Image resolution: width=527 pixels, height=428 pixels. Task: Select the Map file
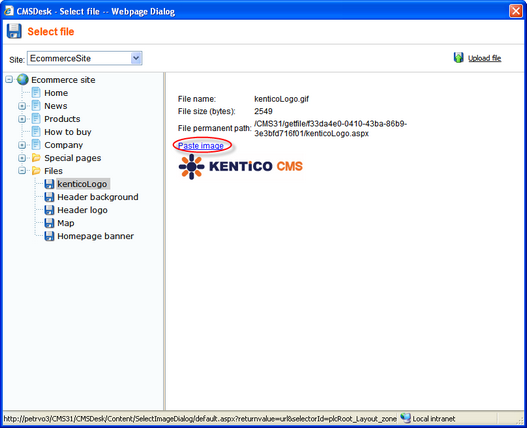[x=66, y=223]
